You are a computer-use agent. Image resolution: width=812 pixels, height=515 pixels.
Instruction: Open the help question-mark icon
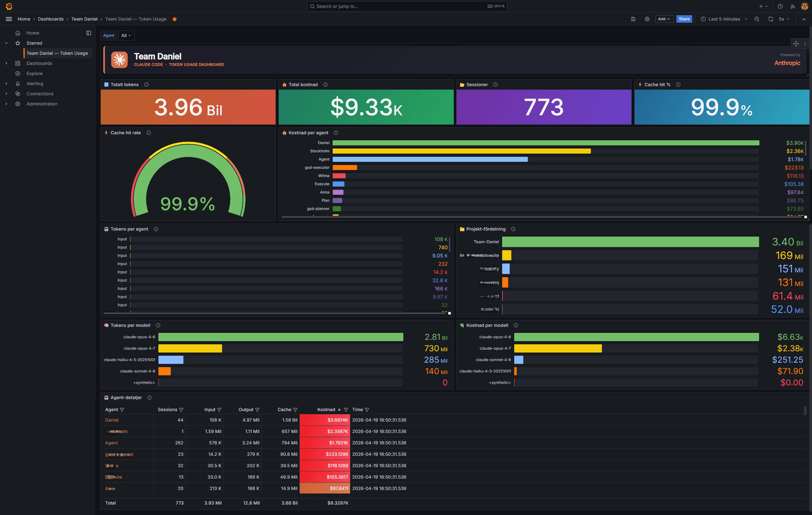[x=780, y=6]
